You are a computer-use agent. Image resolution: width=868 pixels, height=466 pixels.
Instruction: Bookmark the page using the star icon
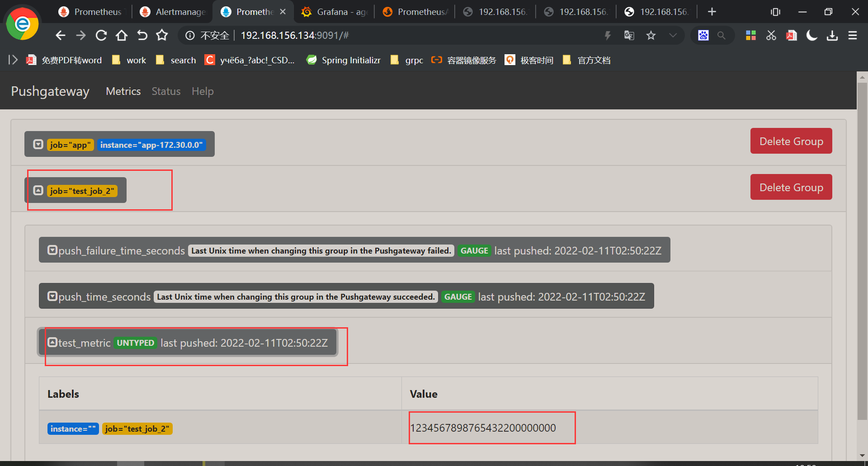(651, 35)
